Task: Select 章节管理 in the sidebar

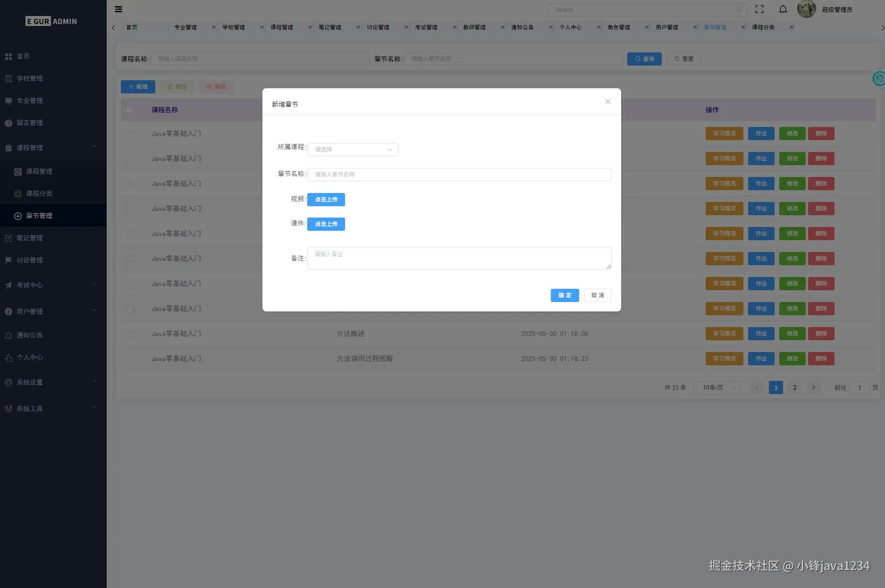Action: pos(53,216)
